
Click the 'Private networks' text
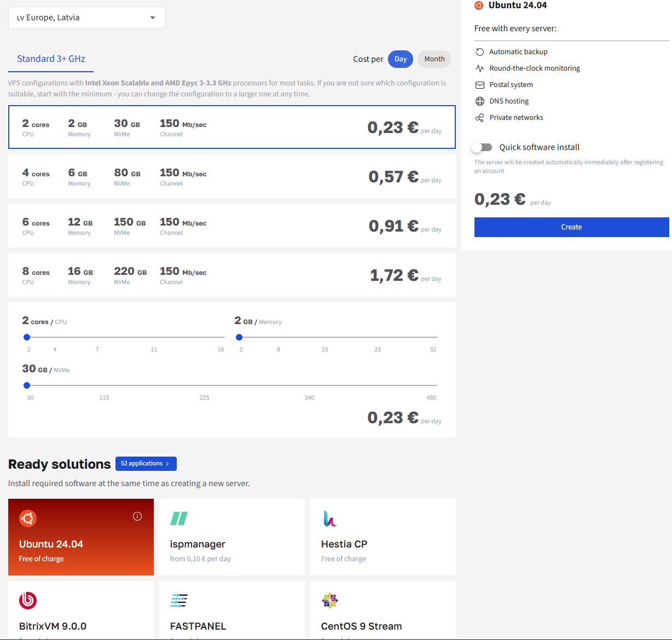516,117
